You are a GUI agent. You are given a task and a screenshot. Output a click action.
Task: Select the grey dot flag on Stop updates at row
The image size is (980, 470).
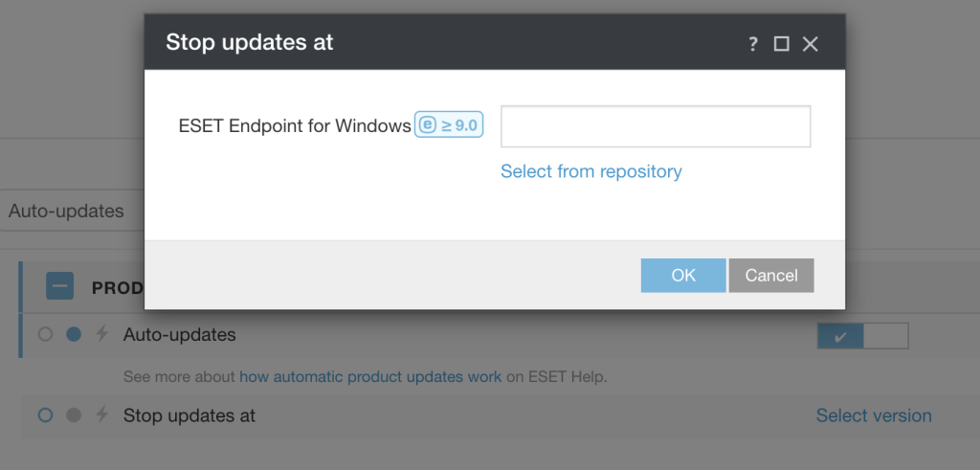coord(74,415)
